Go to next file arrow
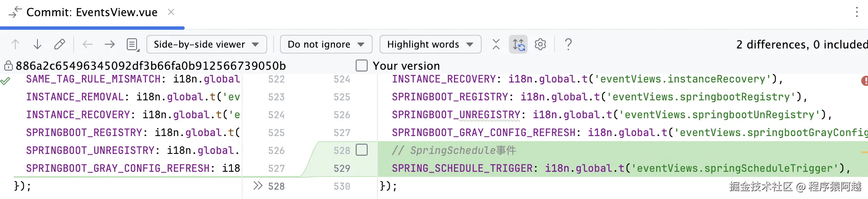The height and width of the screenshot is (199, 868). coord(110,44)
